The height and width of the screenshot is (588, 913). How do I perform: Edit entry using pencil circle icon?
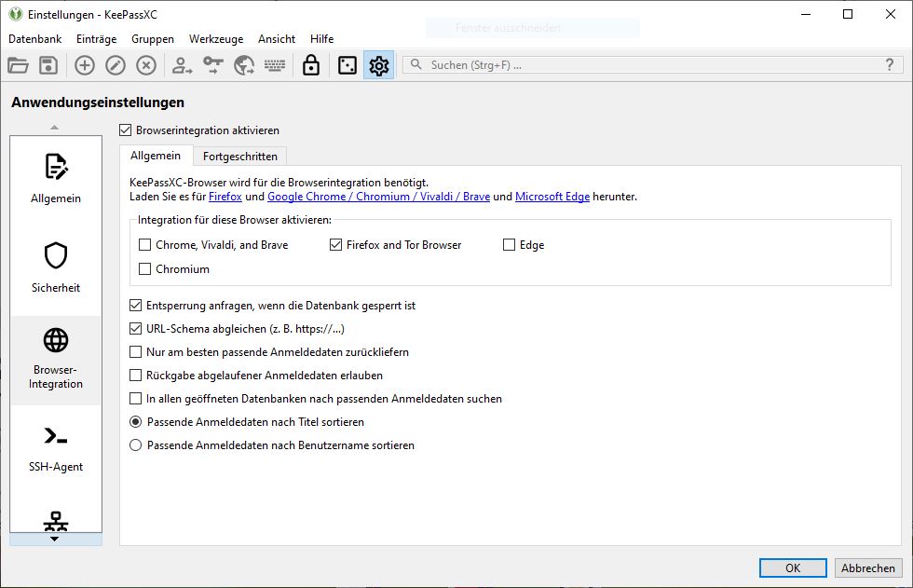(x=116, y=65)
